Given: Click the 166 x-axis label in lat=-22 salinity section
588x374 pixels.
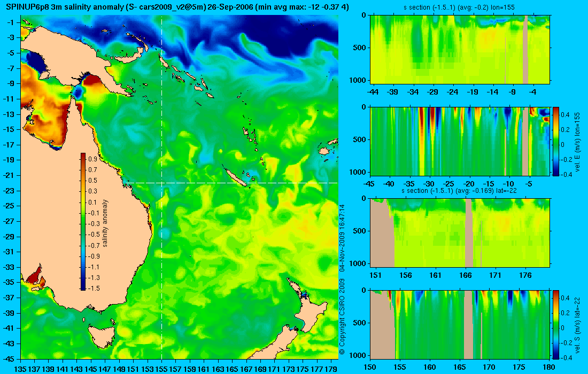Looking at the screenshot, I should [466, 275].
